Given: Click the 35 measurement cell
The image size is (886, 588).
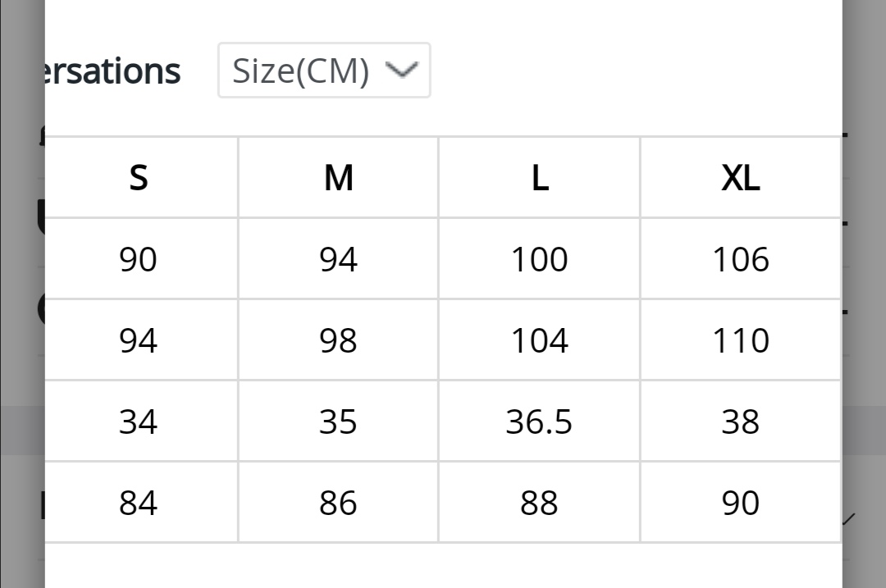Looking at the screenshot, I should tap(338, 422).
